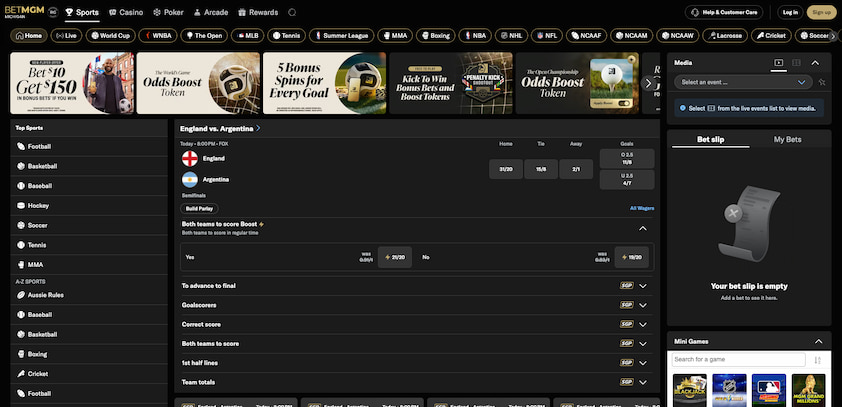Click the Build Parlay button
This screenshot has height=407, width=842.
tap(199, 208)
